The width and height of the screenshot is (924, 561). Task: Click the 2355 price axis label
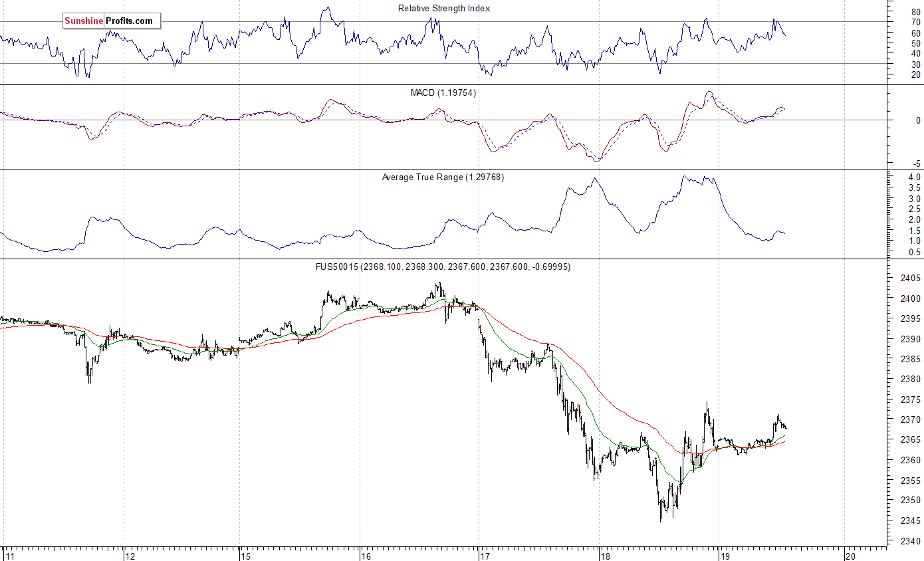pyautogui.click(x=911, y=480)
